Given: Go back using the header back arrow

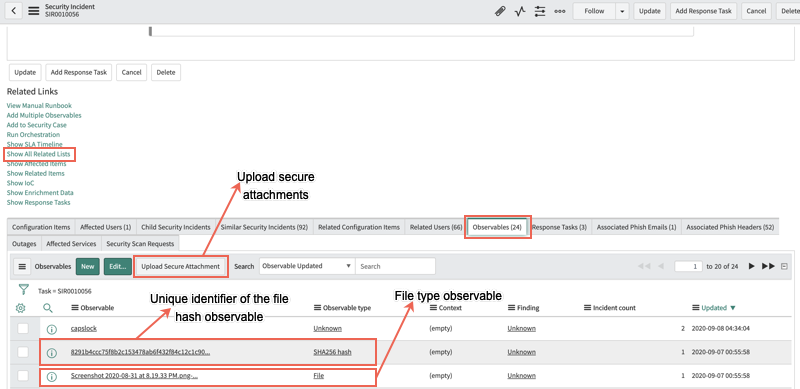Looking at the screenshot, I should click(14, 11).
